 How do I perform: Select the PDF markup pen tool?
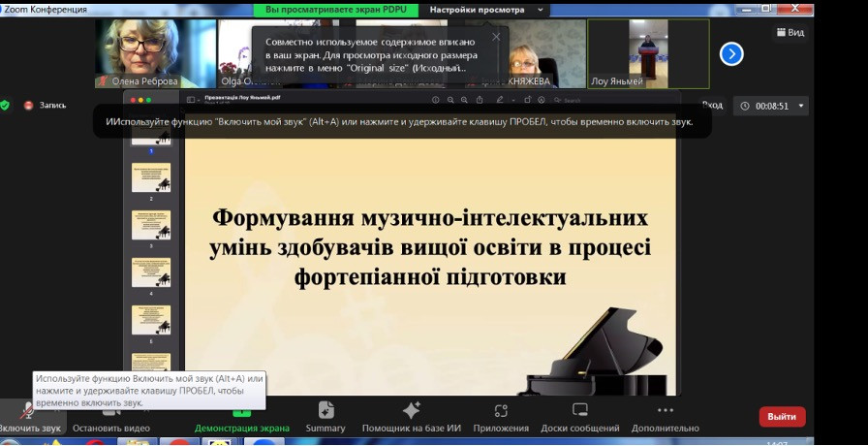click(x=500, y=100)
